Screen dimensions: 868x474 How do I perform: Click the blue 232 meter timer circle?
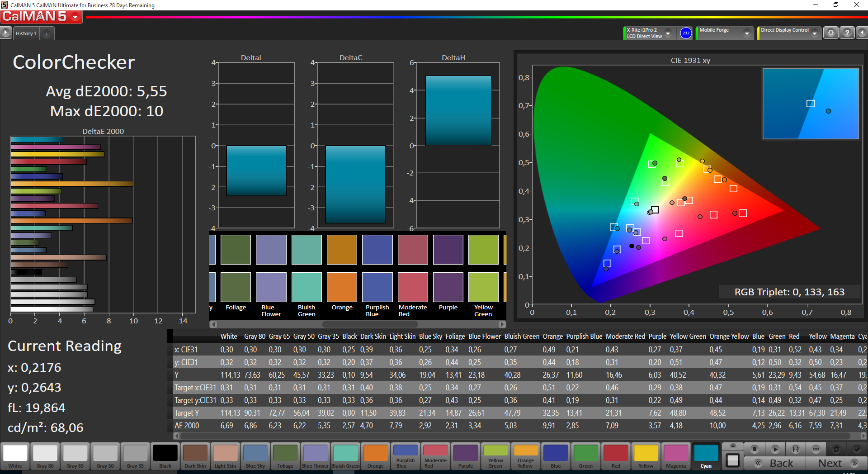(x=686, y=33)
